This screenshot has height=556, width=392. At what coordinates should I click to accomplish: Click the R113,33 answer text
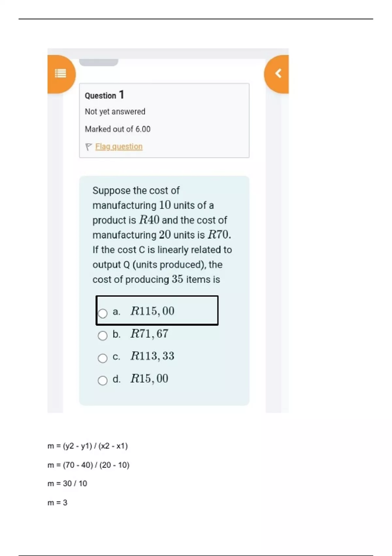click(152, 356)
